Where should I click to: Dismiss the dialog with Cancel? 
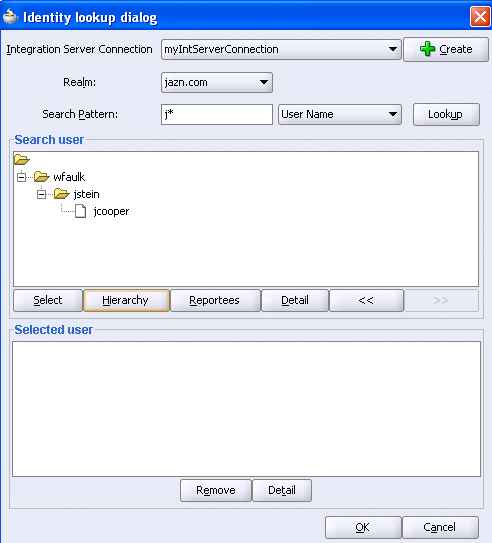pos(440,528)
